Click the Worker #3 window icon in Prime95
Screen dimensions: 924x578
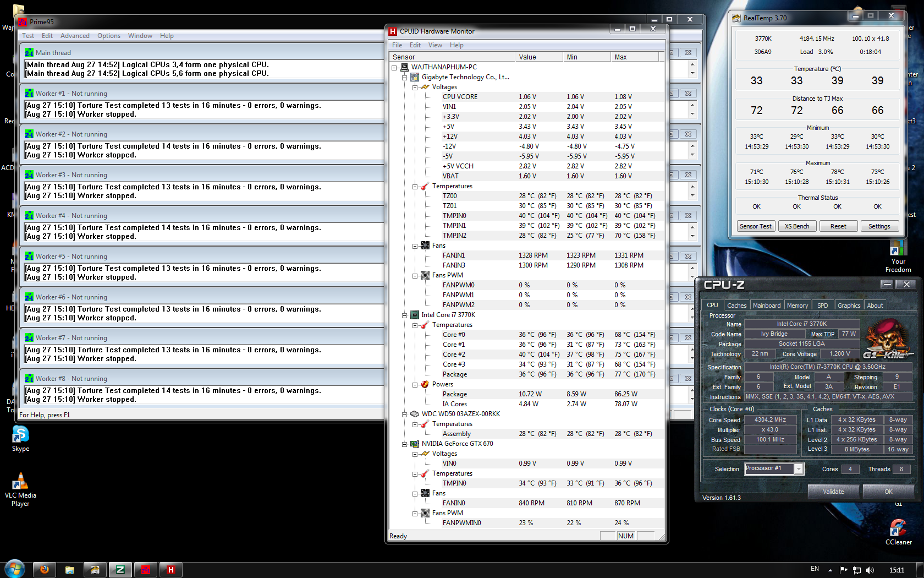click(x=29, y=175)
